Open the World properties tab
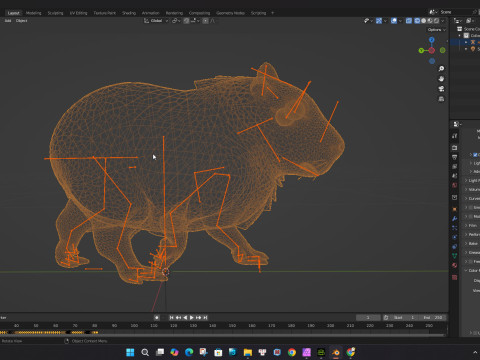Image resolution: width=480 pixels, height=360 pixels. click(454, 185)
